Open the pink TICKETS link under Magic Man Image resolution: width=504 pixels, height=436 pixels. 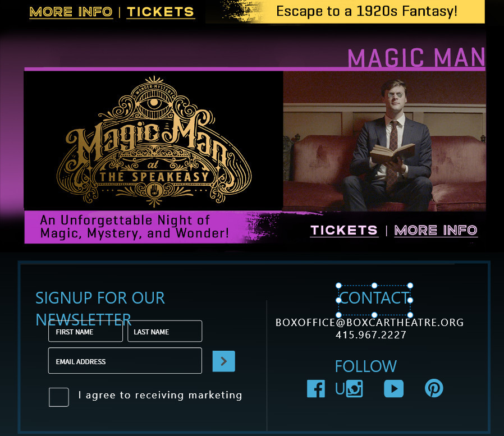344,230
